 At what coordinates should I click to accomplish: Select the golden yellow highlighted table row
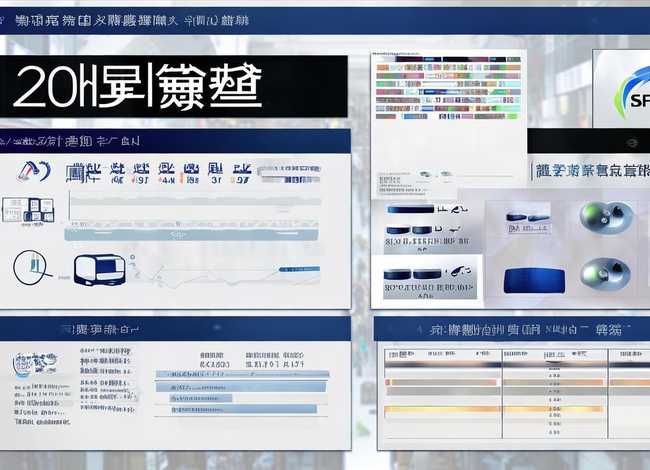(x=493, y=409)
